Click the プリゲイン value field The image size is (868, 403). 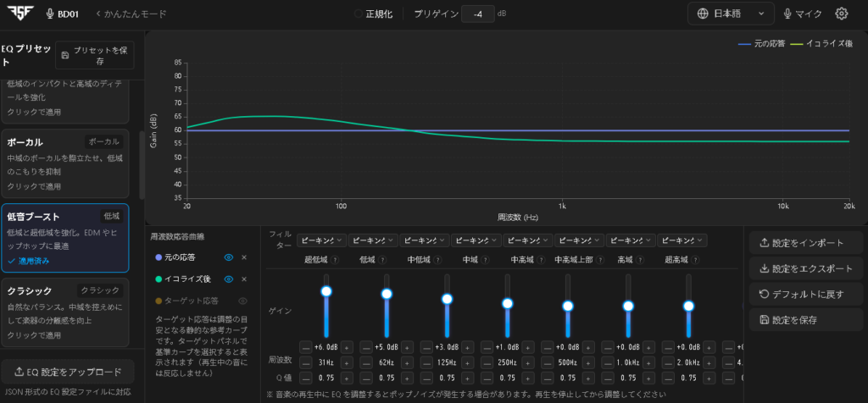478,14
